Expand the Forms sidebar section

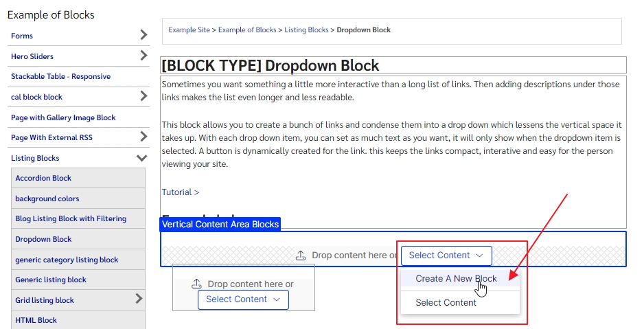click(143, 35)
